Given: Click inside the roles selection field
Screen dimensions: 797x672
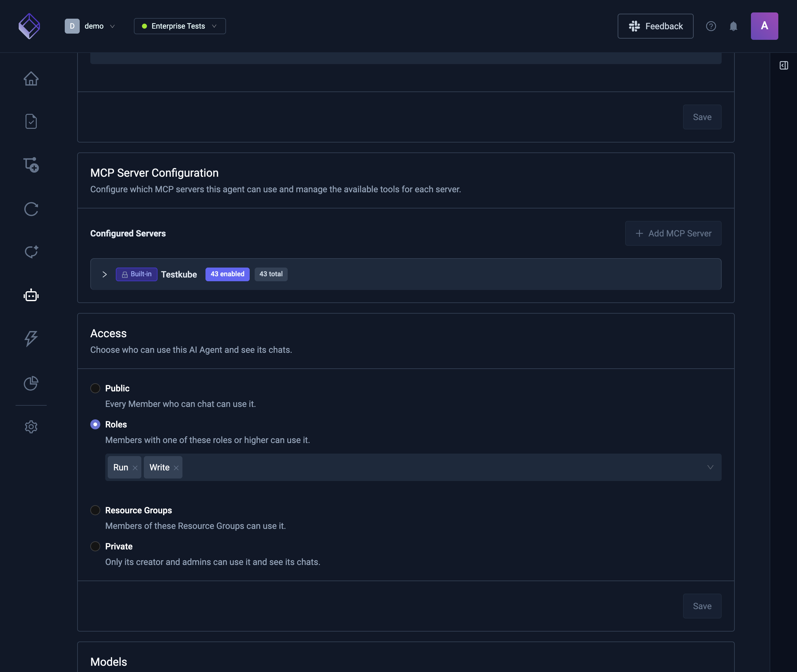Looking at the screenshot, I should (413, 467).
